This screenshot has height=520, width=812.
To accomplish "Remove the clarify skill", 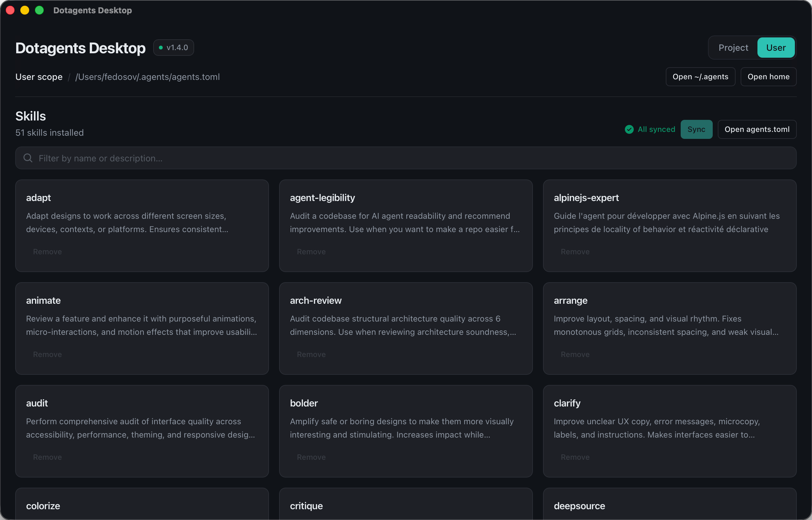I will click(x=575, y=457).
